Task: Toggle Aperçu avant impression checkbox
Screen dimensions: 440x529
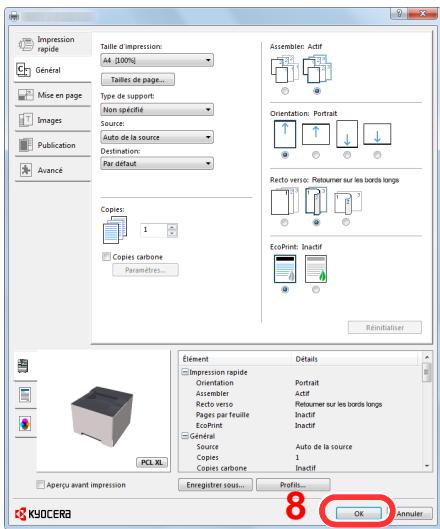Action: (x=40, y=485)
